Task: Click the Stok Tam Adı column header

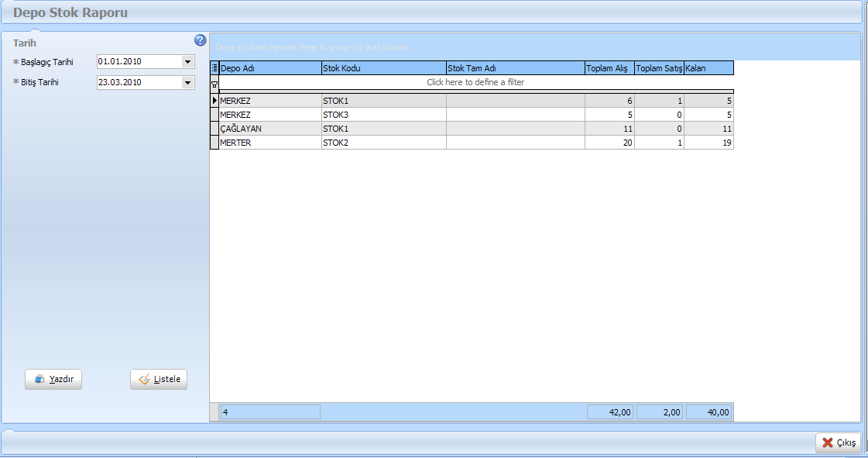Action: click(515, 68)
